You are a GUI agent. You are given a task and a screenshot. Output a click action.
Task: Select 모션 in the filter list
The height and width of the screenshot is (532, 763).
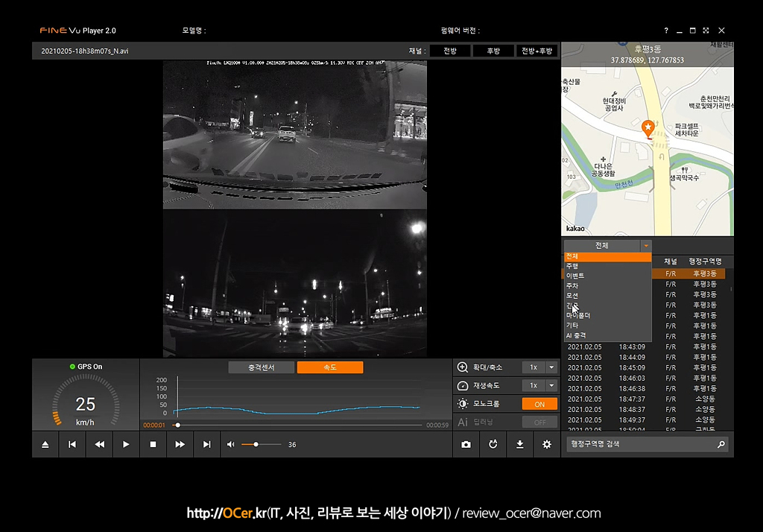[x=607, y=296]
